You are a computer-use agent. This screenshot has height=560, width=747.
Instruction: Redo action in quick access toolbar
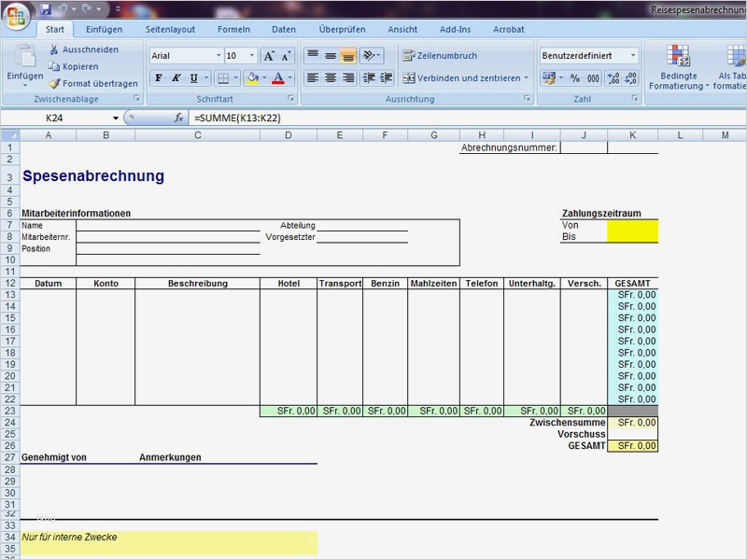(x=88, y=8)
